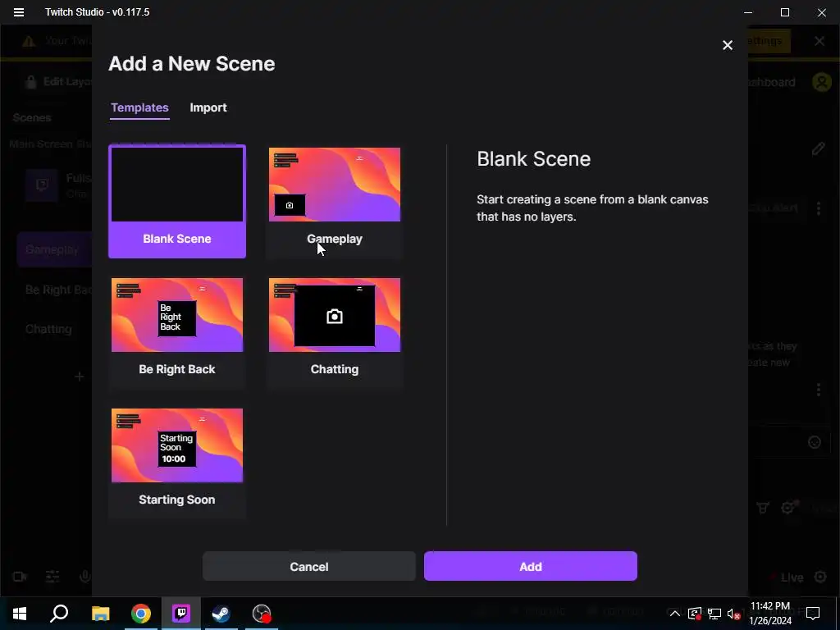This screenshot has height=630, width=840.
Task: Select the Starting Soon template
Action: [x=177, y=463]
